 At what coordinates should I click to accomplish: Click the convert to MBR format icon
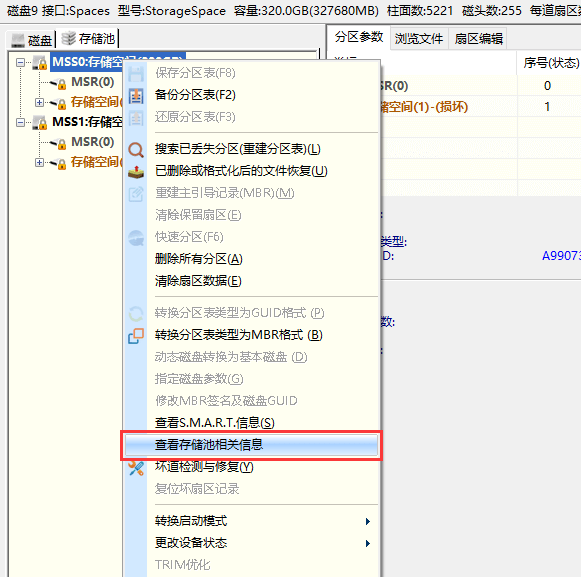(136, 336)
